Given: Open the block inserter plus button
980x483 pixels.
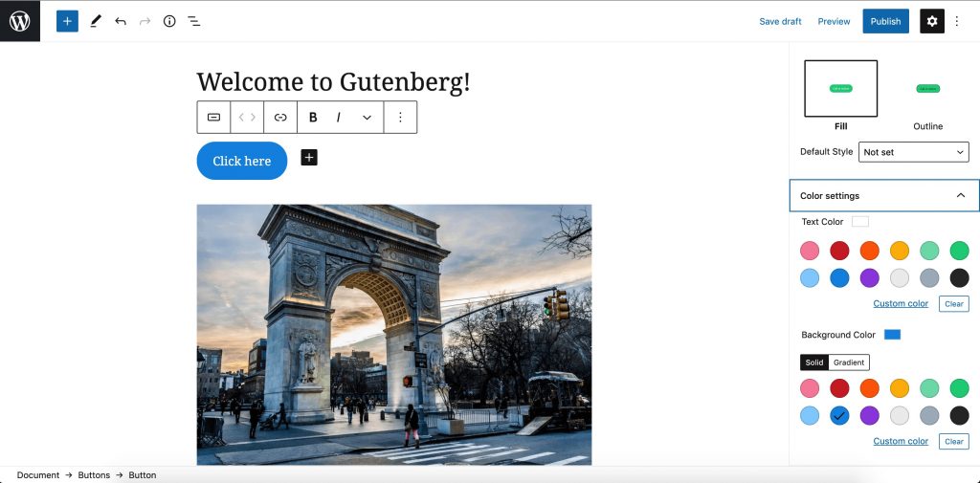Looking at the screenshot, I should [67, 21].
